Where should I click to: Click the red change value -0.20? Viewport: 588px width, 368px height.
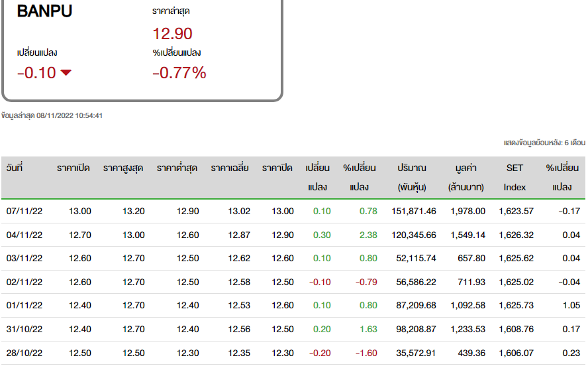(x=320, y=353)
